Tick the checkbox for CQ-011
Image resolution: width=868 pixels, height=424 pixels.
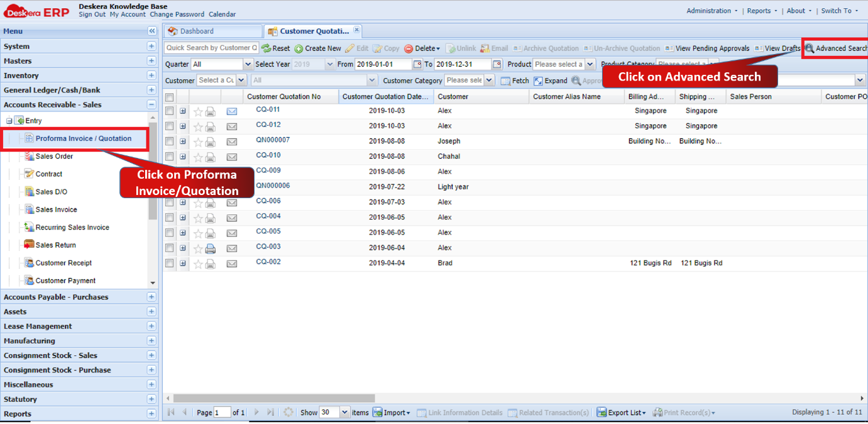click(169, 111)
